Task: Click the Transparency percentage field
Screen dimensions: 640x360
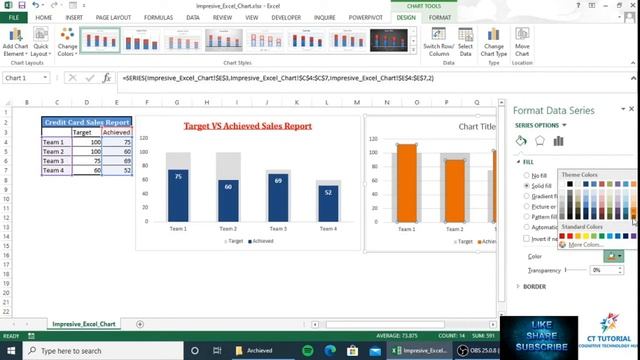Action: 604,270
